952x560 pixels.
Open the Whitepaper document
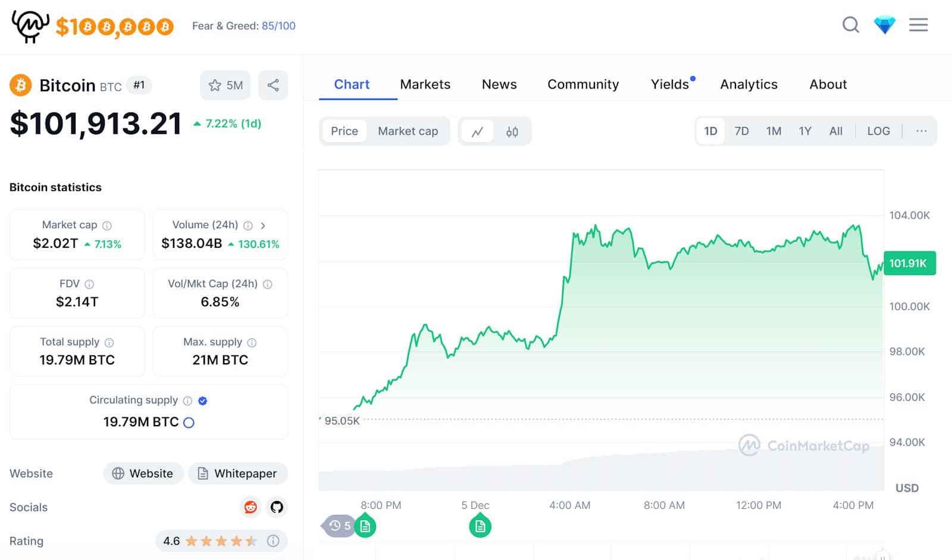coord(237,473)
